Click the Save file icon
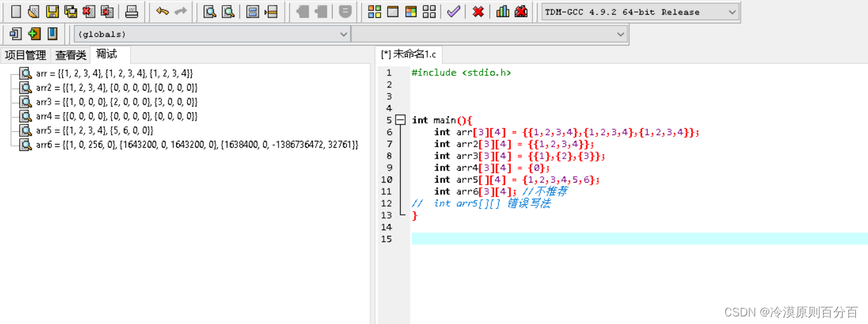 (x=53, y=11)
